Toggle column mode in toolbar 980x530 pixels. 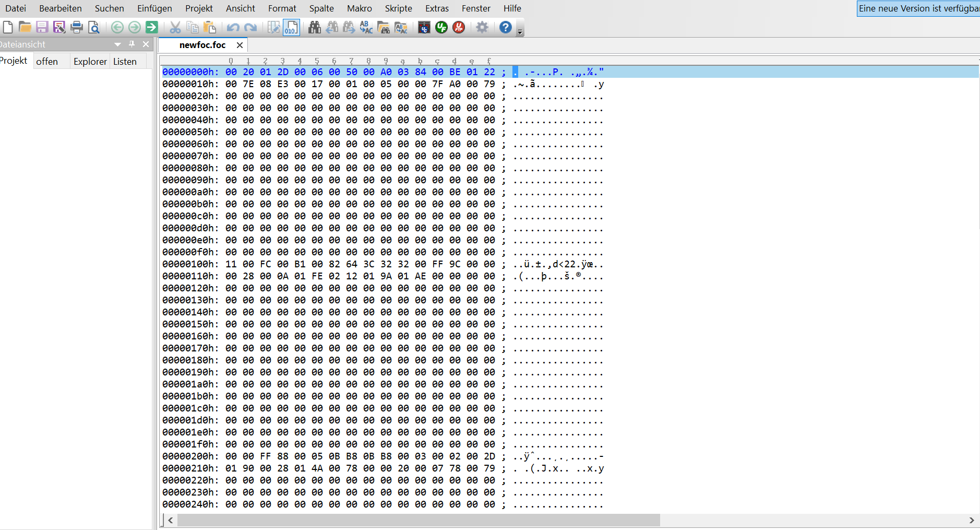[273, 27]
